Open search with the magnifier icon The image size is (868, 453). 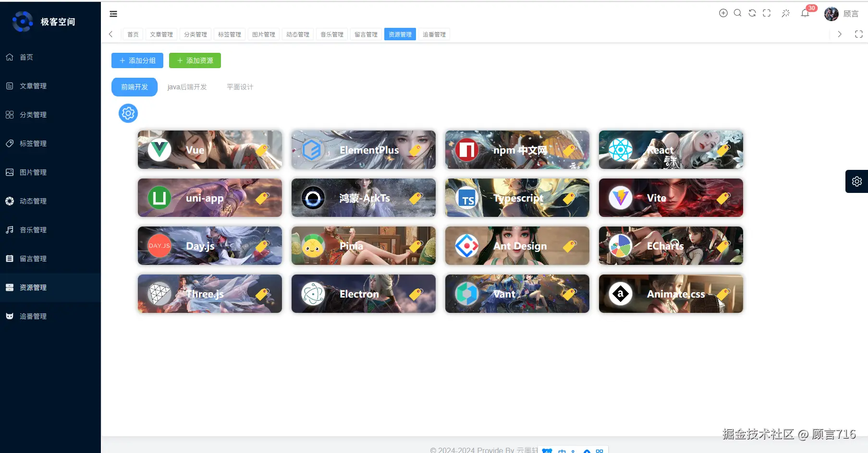737,13
